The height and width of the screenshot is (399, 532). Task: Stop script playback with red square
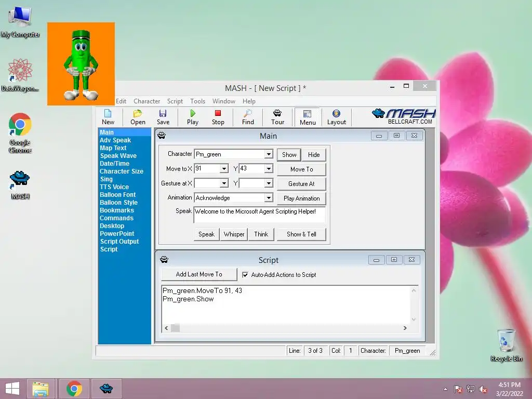(x=218, y=117)
